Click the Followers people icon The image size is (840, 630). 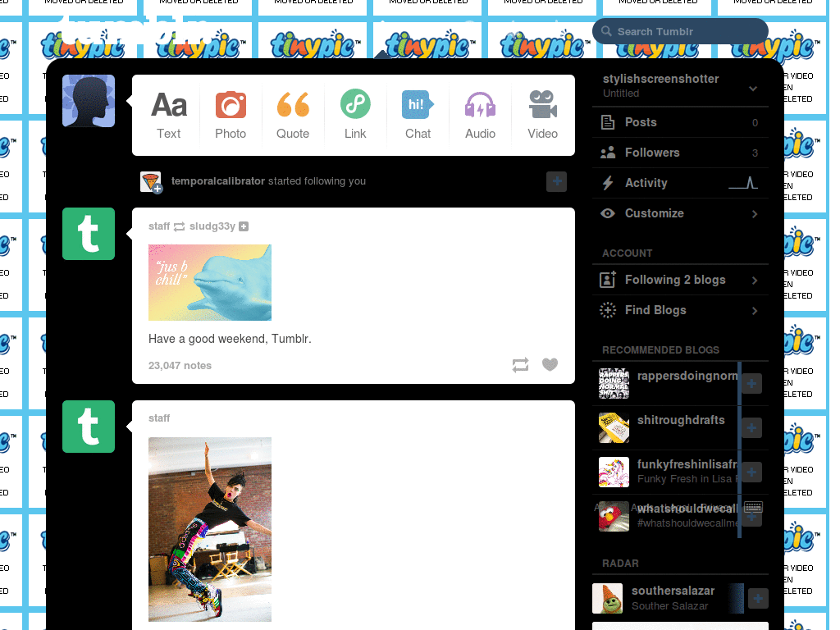click(608, 153)
